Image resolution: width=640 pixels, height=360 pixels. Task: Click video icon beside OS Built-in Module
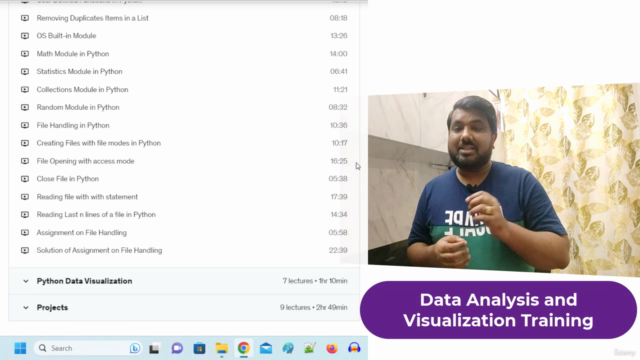[25, 36]
